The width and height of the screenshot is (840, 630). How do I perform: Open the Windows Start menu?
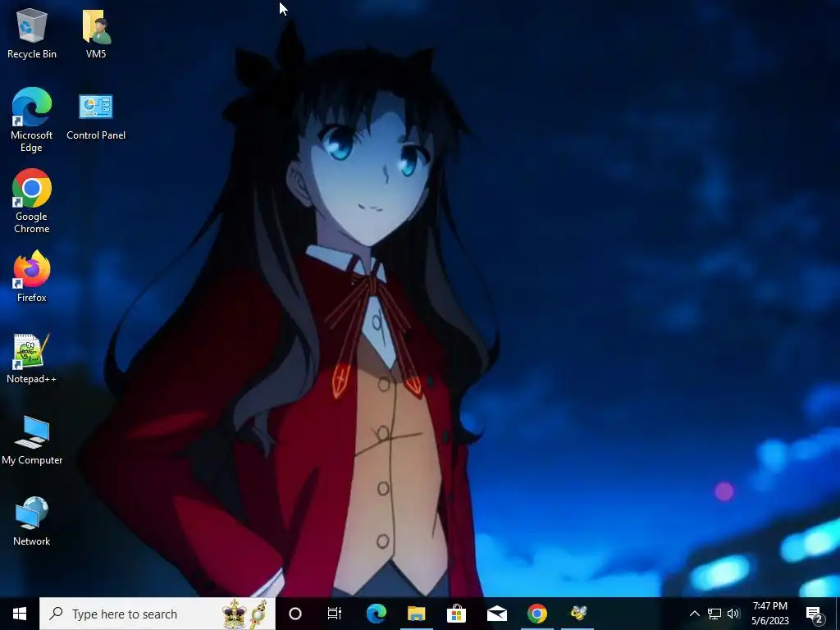[20, 614]
